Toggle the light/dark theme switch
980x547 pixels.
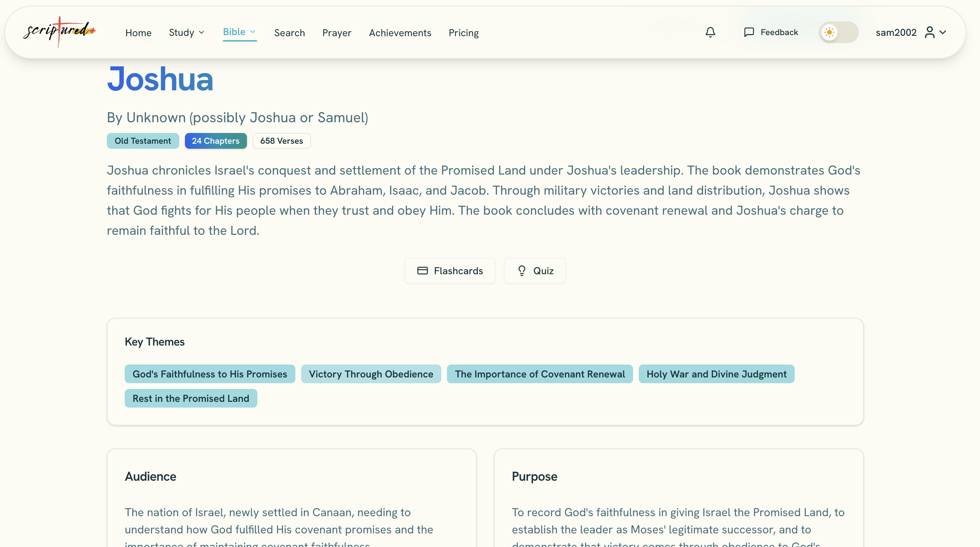tap(838, 32)
